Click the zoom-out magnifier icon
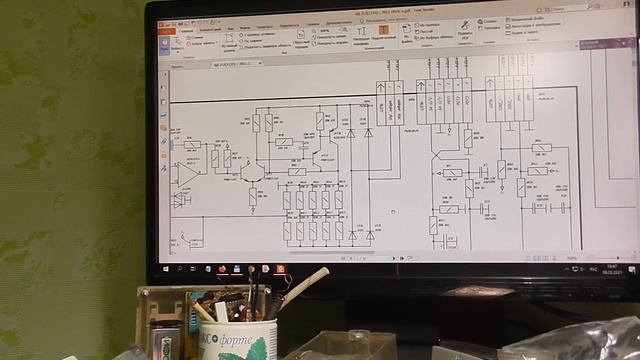 tap(314, 31)
